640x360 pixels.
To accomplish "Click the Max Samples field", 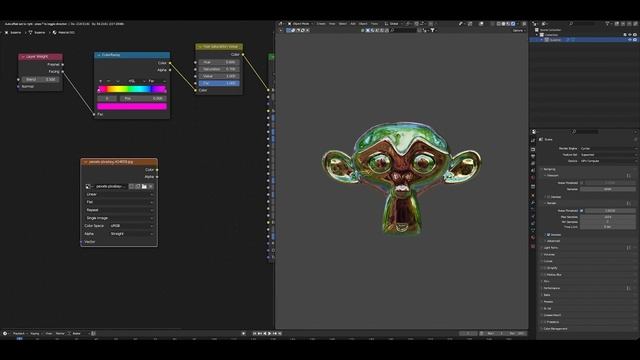I will point(608,217).
